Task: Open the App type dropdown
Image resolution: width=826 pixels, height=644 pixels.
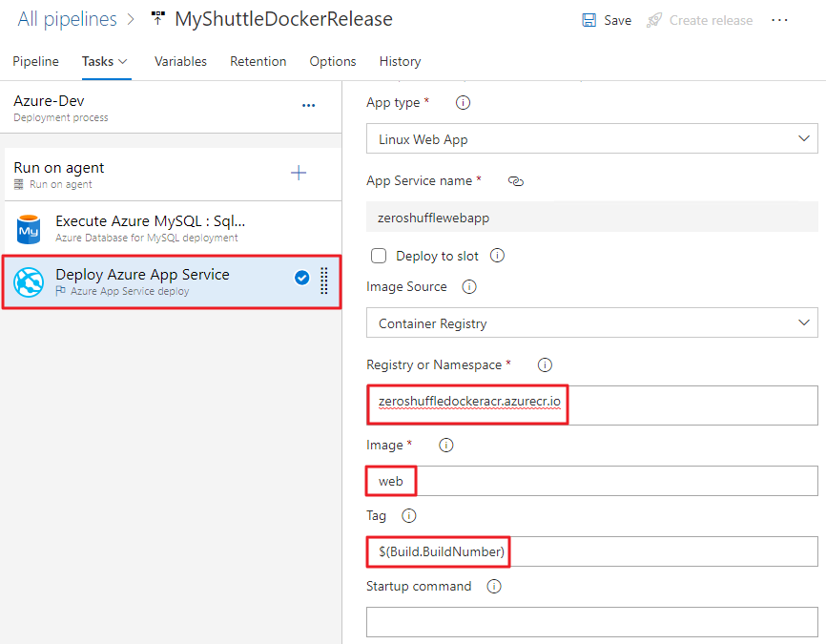Action: pos(592,138)
